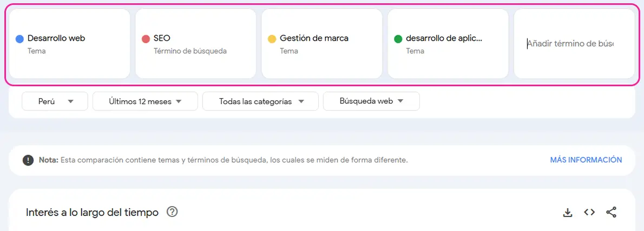Open help icon beside Interés a lo largo del tiempo
The image size is (644, 231).
(172, 212)
